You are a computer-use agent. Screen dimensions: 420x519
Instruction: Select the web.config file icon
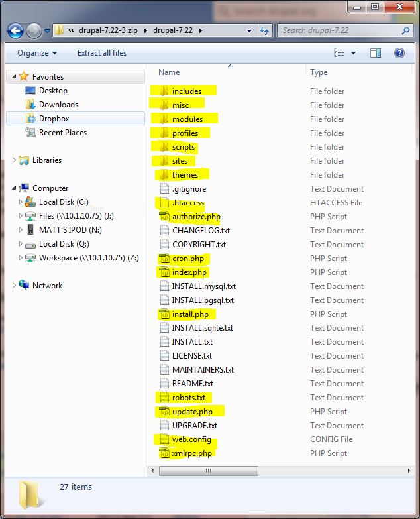[x=164, y=439]
